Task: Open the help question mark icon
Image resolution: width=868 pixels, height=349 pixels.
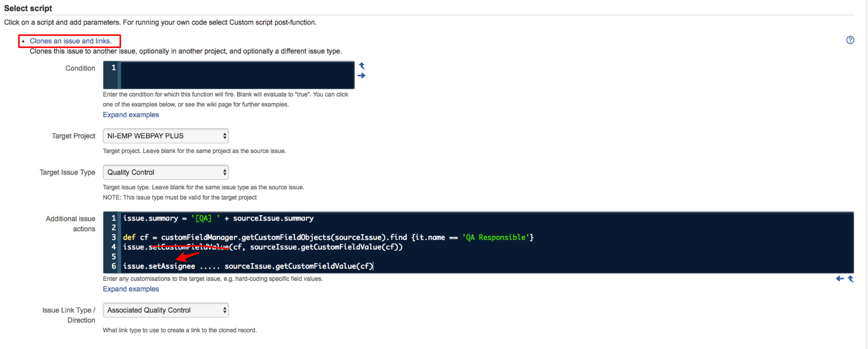Action: point(850,40)
